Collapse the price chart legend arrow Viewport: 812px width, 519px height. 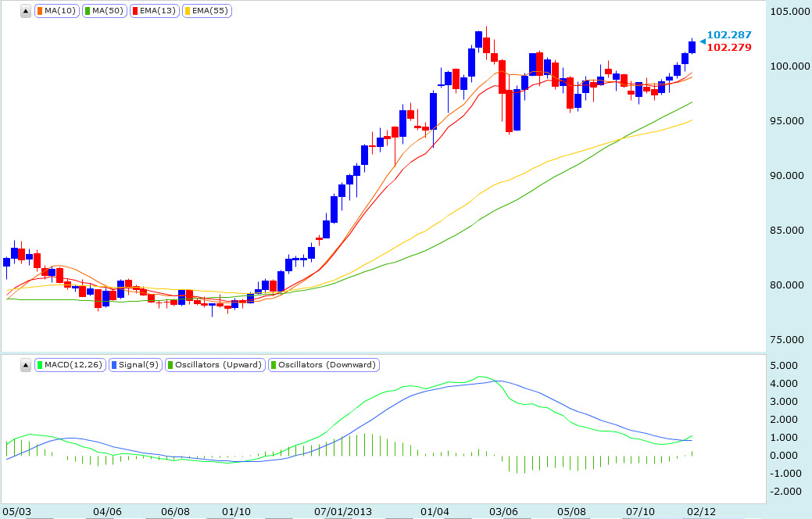point(25,11)
